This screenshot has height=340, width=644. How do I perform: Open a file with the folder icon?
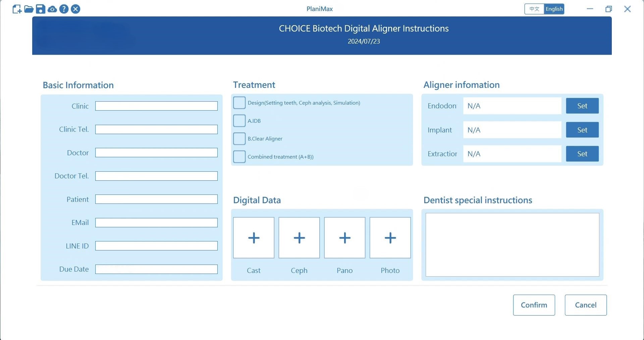(29, 9)
